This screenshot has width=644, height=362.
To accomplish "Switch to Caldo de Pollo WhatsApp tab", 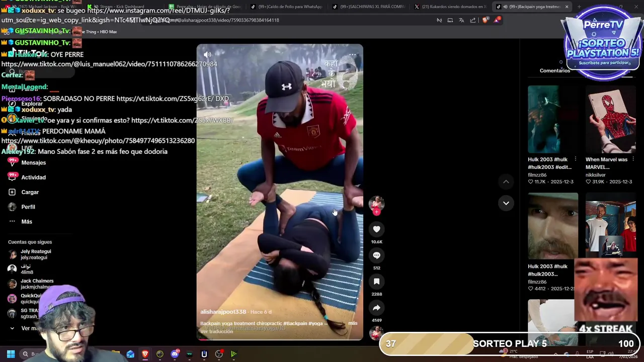I will pos(286,7).
